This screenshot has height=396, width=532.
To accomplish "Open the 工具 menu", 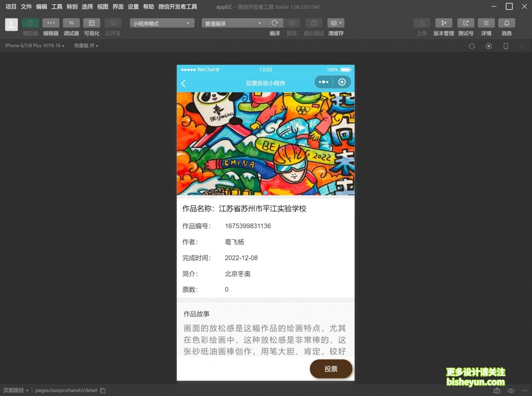I will (x=57, y=7).
